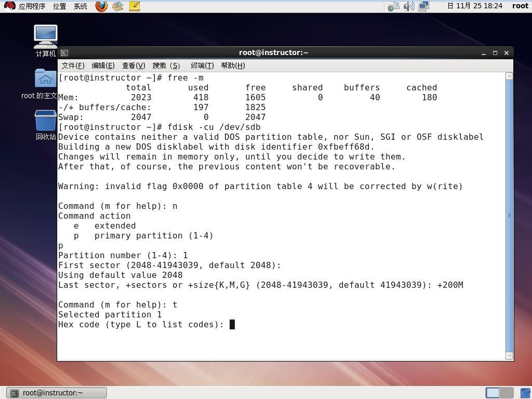Click the 'Partition number (1-4): 1' line

tap(123, 256)
